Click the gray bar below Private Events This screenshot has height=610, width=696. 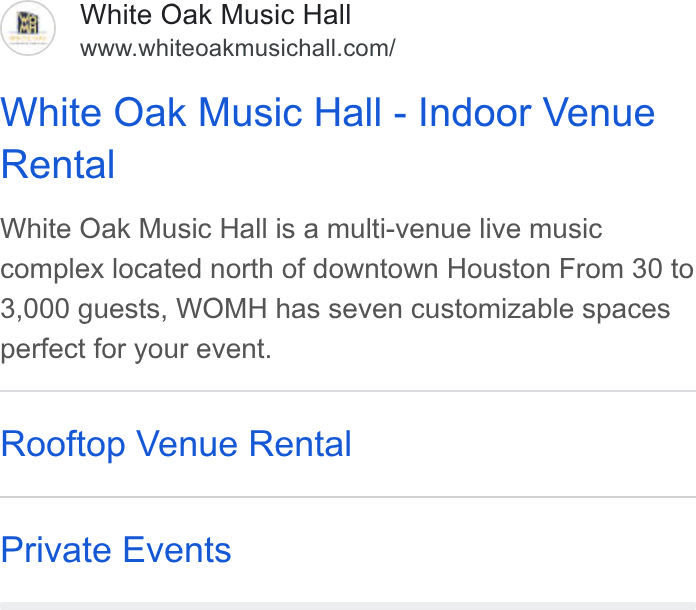pyautogui.click(x=348, y=606)
